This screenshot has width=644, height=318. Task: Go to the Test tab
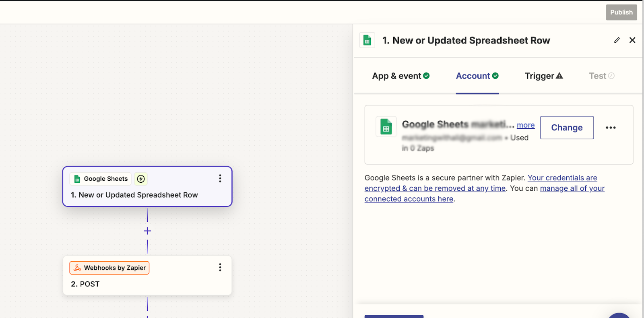(602, 76)
